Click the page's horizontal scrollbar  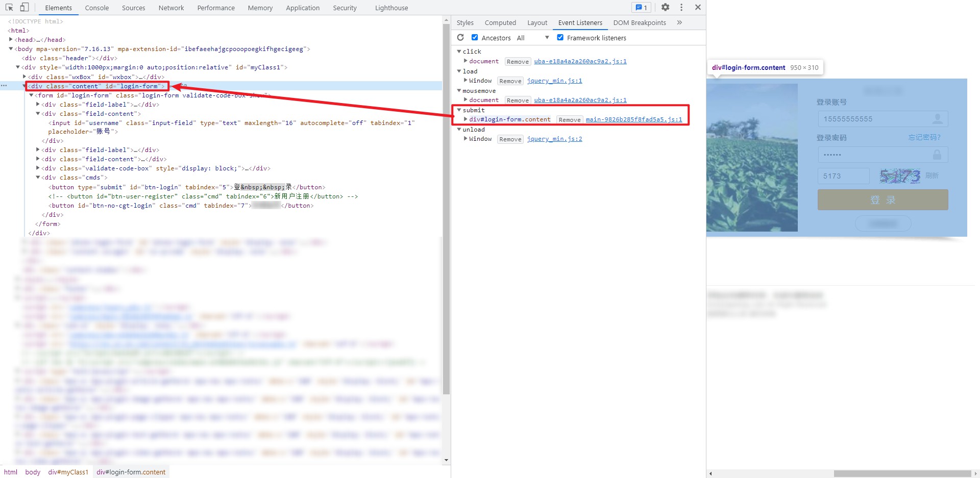(x=902, y=473)
